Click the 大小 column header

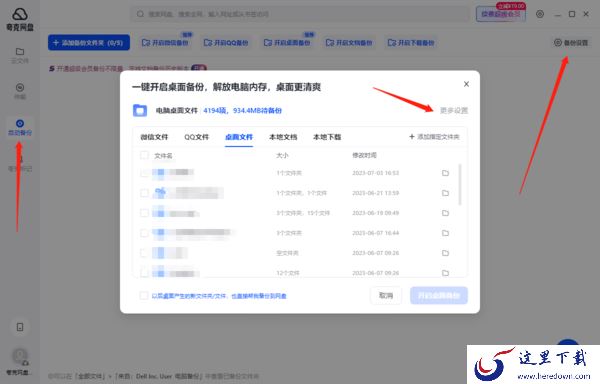tap(282, 155)
